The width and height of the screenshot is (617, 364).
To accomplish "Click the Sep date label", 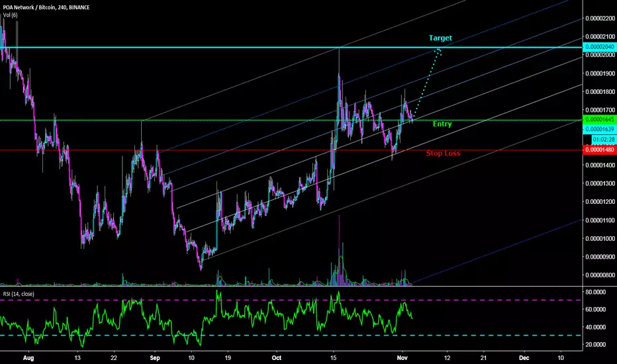I will coord(155,357).
